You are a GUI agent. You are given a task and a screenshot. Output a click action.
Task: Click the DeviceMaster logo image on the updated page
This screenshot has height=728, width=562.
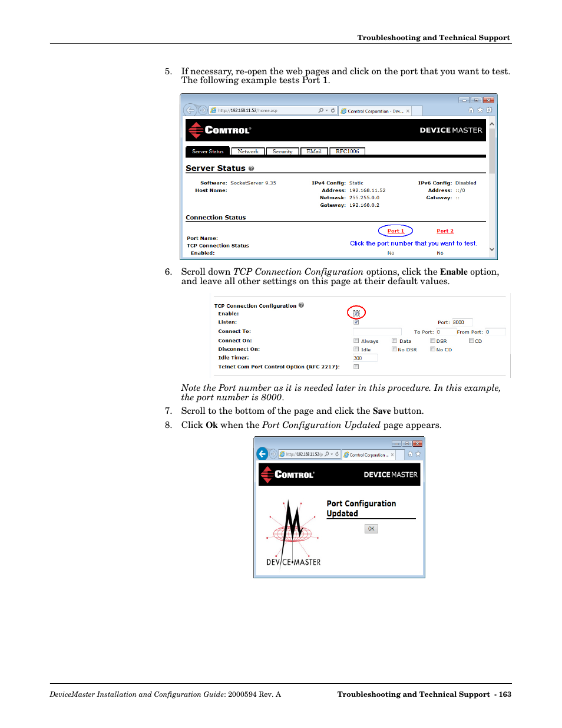point(293,533)
